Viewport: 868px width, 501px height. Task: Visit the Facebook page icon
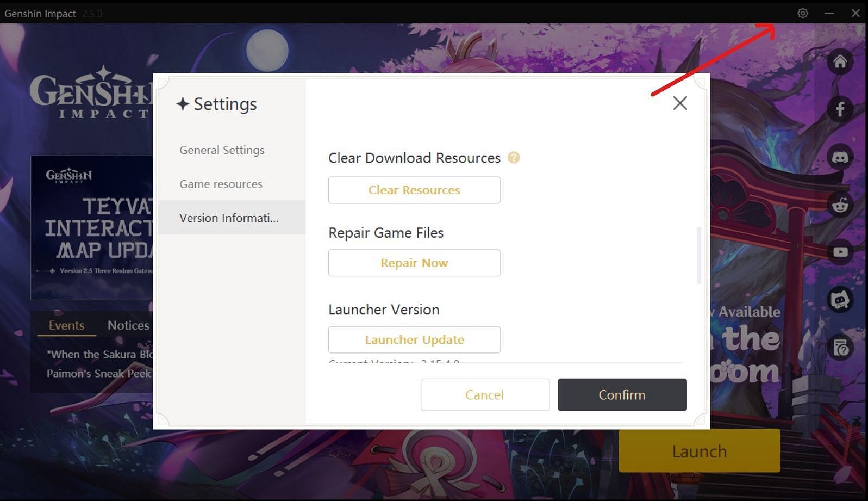coord(840,109)
